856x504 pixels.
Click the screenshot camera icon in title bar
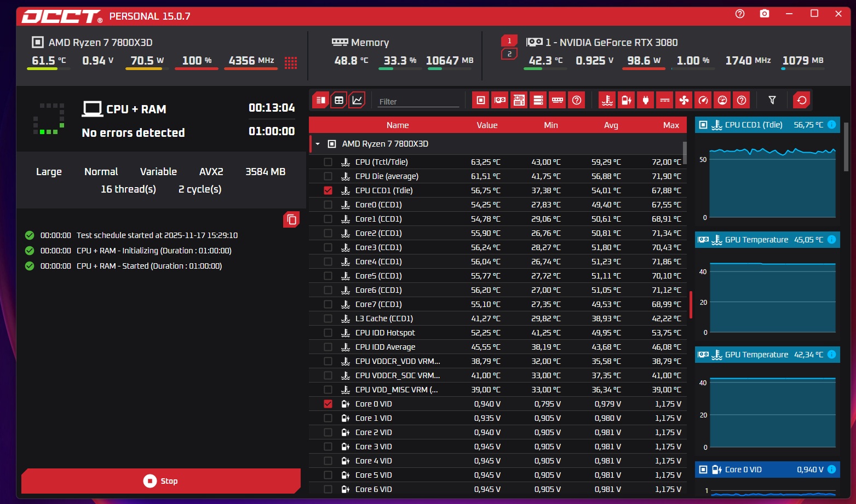coord(765,14)
